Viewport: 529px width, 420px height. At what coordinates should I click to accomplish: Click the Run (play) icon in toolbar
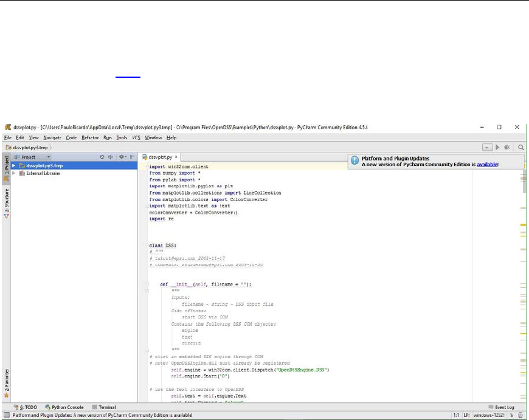[x=497, y=147]
